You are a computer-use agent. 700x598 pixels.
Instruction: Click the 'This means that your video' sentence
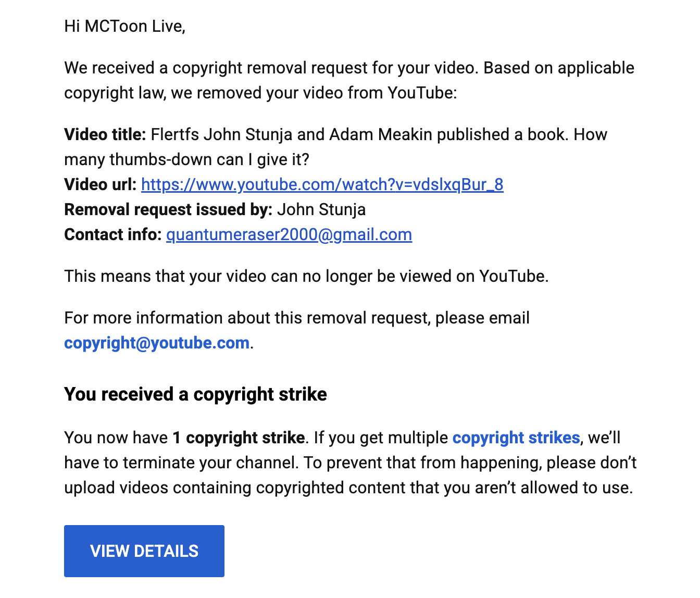coord(306,276)
